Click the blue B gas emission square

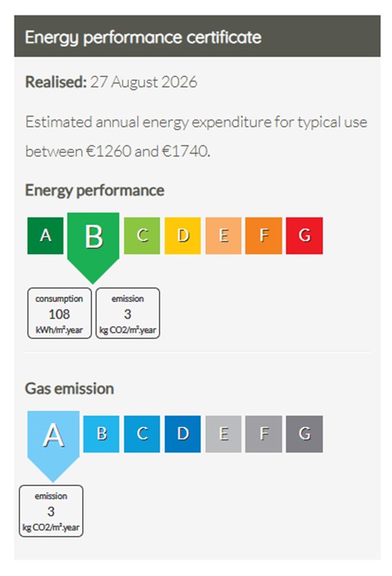point(101,434)
